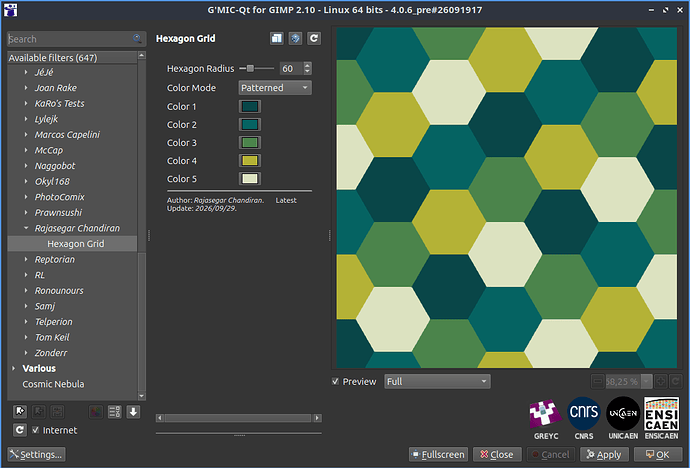Expand the Reptorian folder
The width and height of the screenshot is (690, 468).
point(26,259)
